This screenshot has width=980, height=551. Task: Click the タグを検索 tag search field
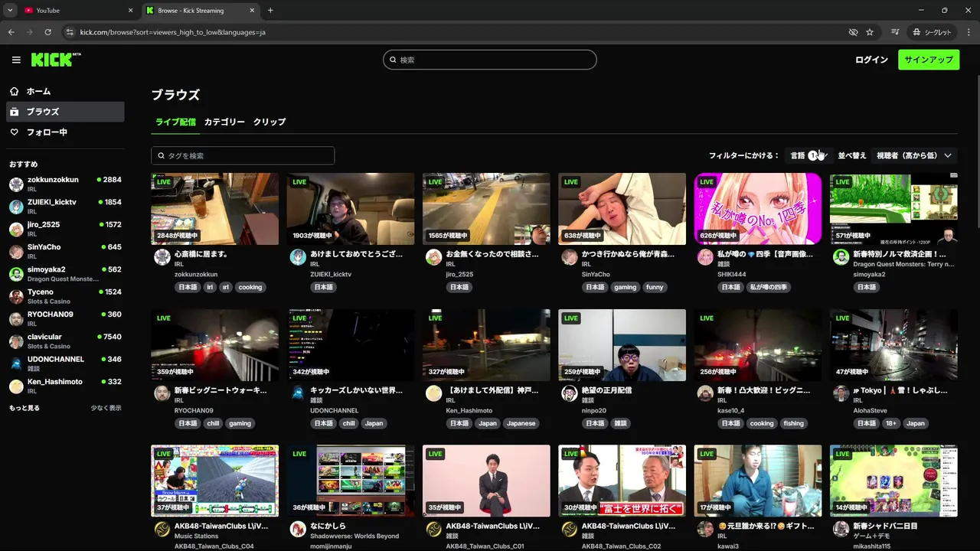(x=243, y=155)
